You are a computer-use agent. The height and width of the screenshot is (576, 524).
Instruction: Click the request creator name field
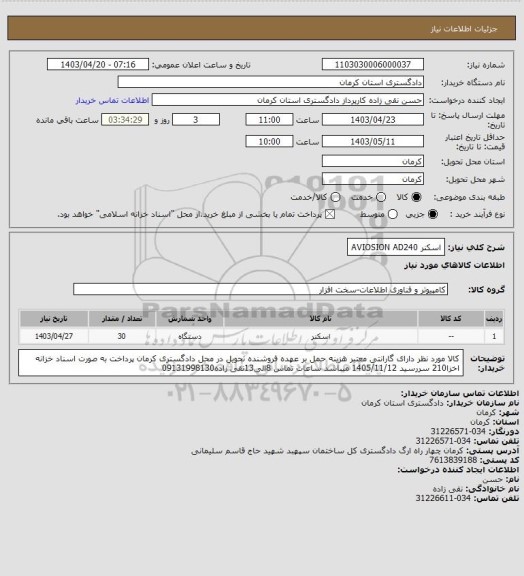click(x=288, y=100)
